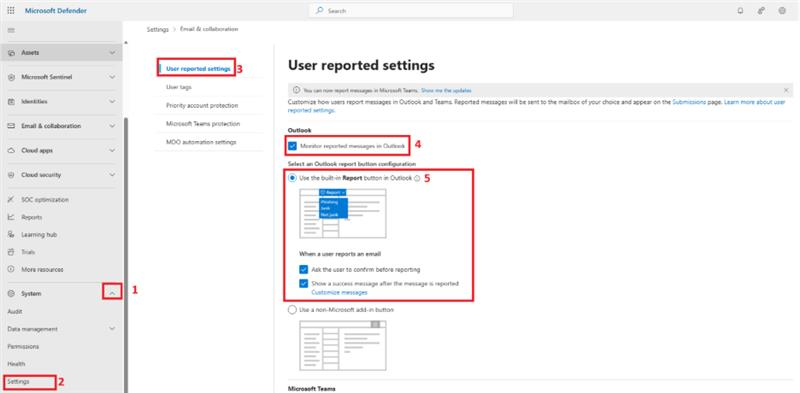Open the User tags settings page
Screen dimensions: 800x393
(179, 87)
